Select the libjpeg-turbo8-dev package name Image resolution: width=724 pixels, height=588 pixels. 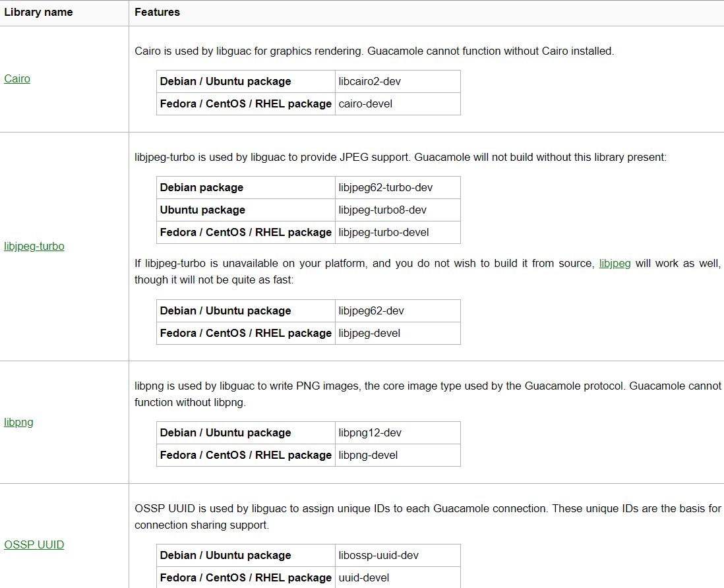[382, 210]
